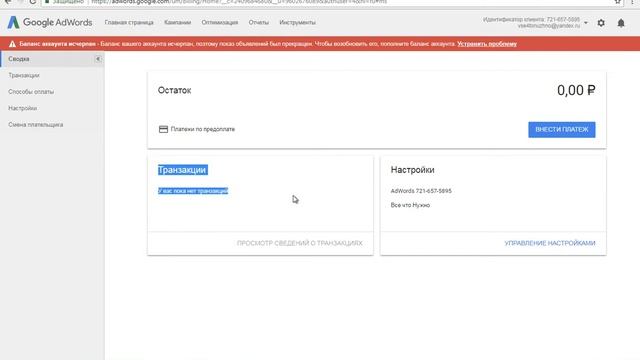This screenshot has width=640, height=360.
Task: Click УПРАВЛЕНИЕ НАСТРОЙКАМИ link
Action: tap(550, 243)
